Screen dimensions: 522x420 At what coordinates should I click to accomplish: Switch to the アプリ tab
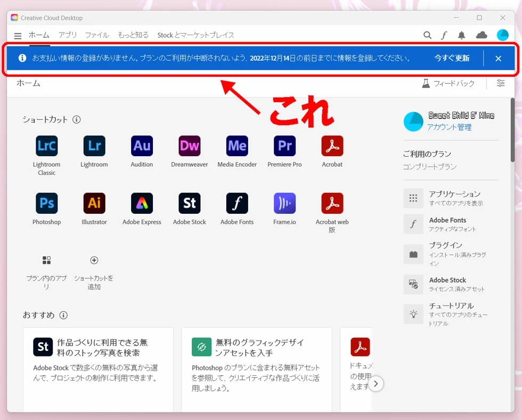tap(68, 35)
